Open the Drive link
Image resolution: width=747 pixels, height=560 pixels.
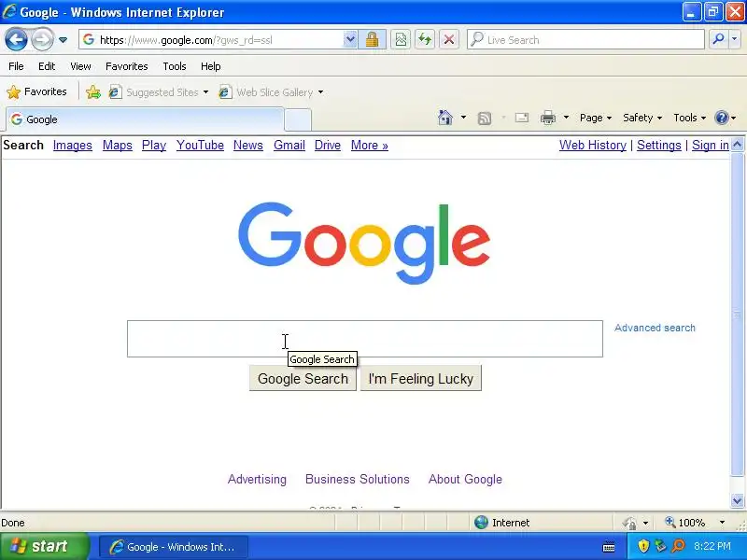(x=328, y=146)
